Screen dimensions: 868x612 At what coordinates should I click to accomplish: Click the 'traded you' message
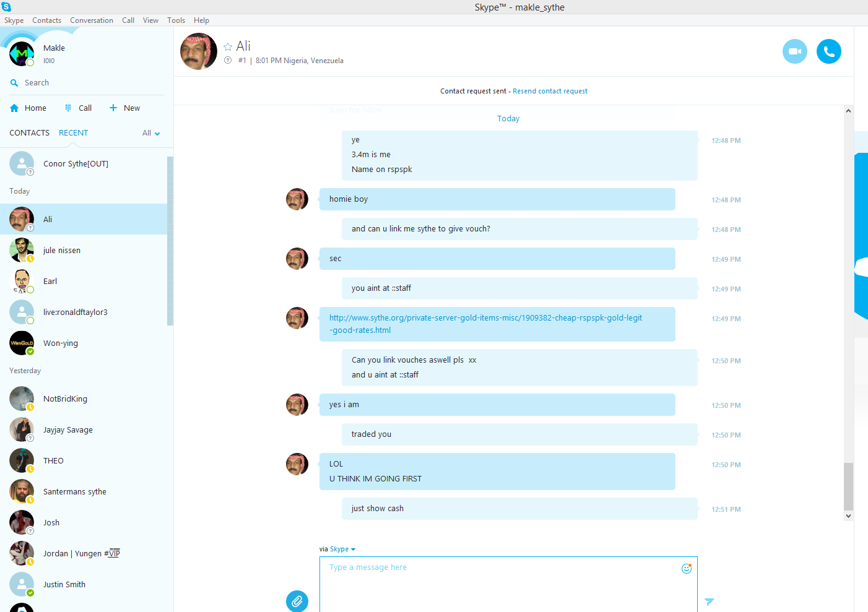click(519, 434)
